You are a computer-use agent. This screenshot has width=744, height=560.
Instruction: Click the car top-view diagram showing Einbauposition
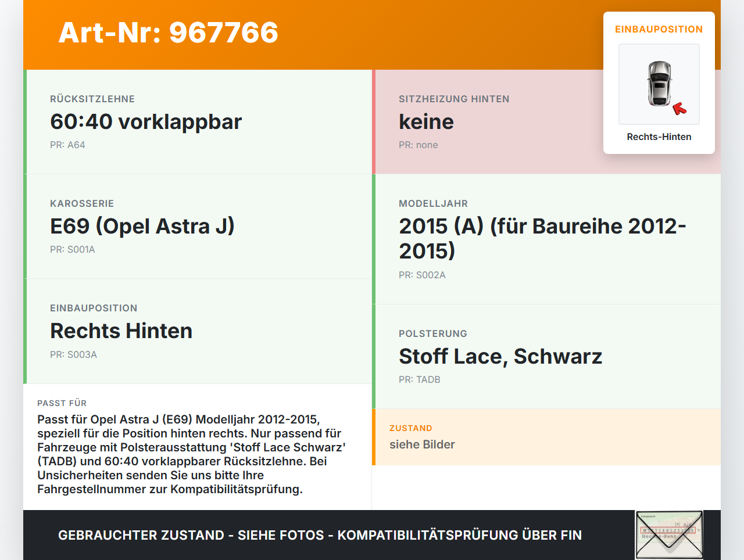click(659, 84)
